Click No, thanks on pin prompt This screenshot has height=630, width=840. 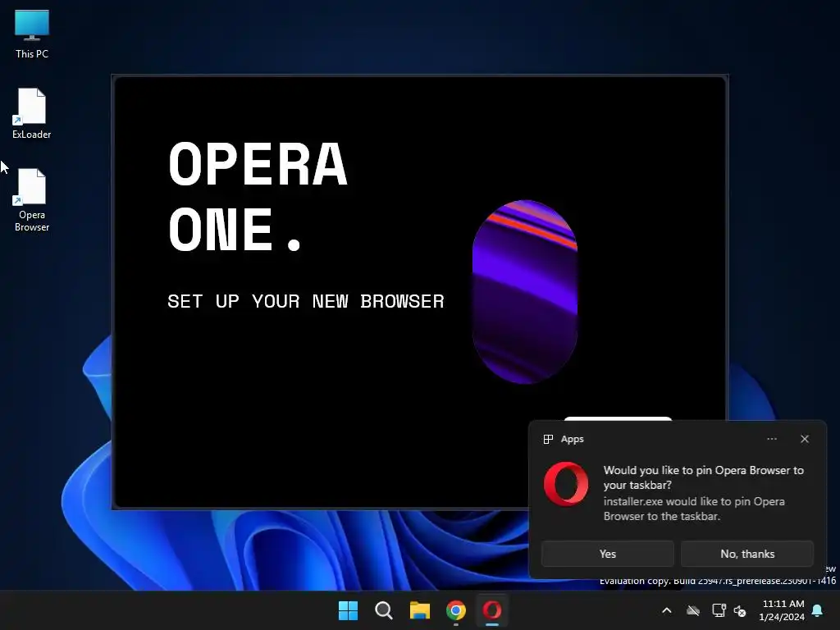747,554
